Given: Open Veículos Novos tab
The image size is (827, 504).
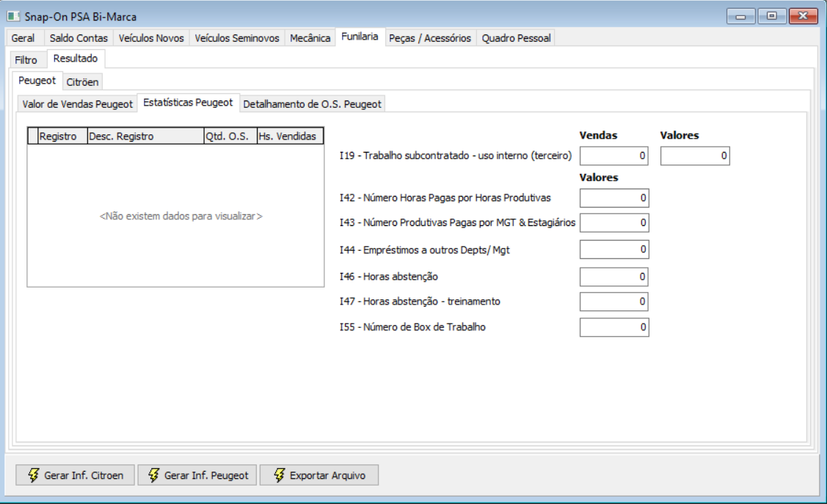Looking at the screenshot, I should (x=151, y=38).
